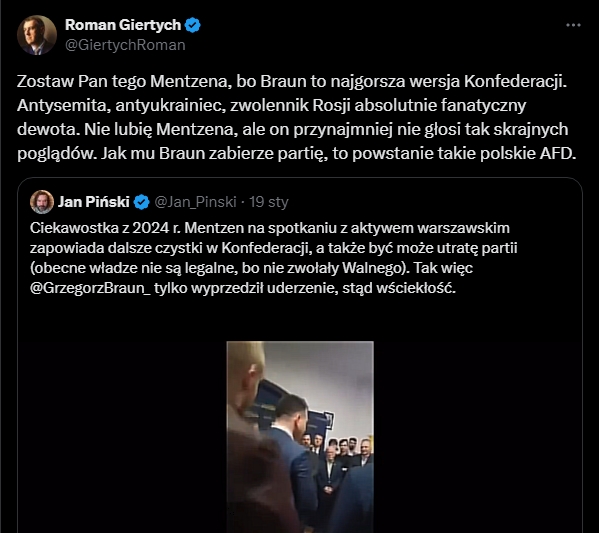Open the three-dot more options menu
The height and width of the screenshot is (533, 599).
pos(573,25)
